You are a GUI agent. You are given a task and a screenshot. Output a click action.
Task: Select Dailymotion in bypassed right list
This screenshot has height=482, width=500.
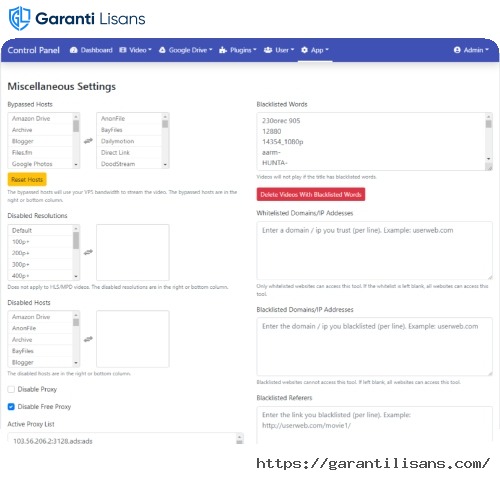pos(129,141)
